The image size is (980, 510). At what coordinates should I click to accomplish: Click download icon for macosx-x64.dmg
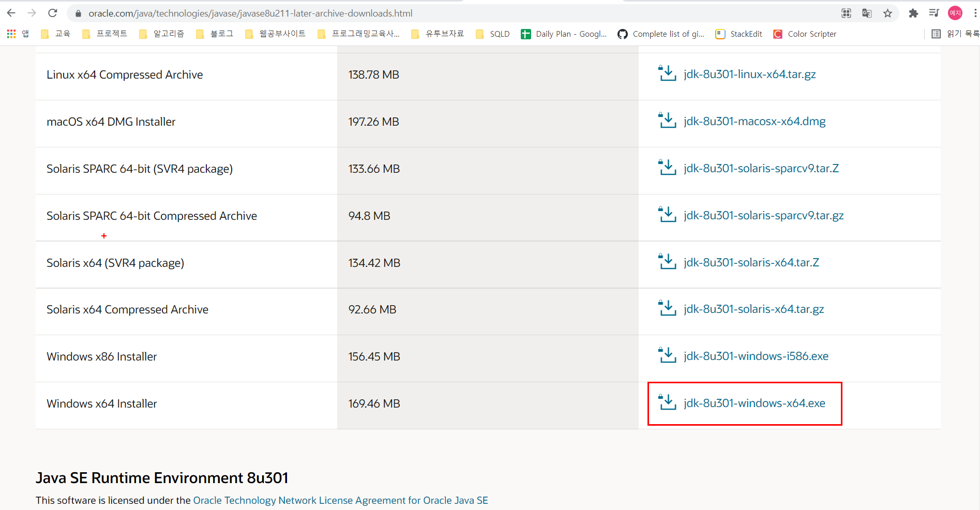point(667,120)
